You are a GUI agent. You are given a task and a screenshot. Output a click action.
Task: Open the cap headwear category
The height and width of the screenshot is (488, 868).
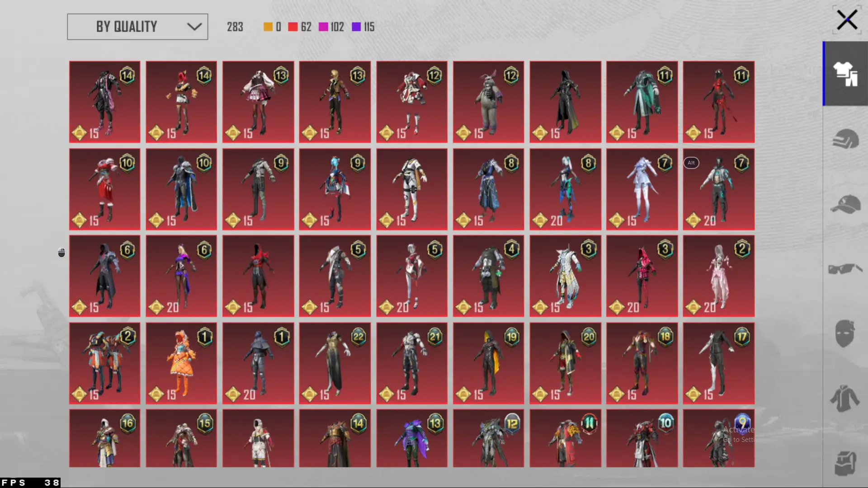845,204
